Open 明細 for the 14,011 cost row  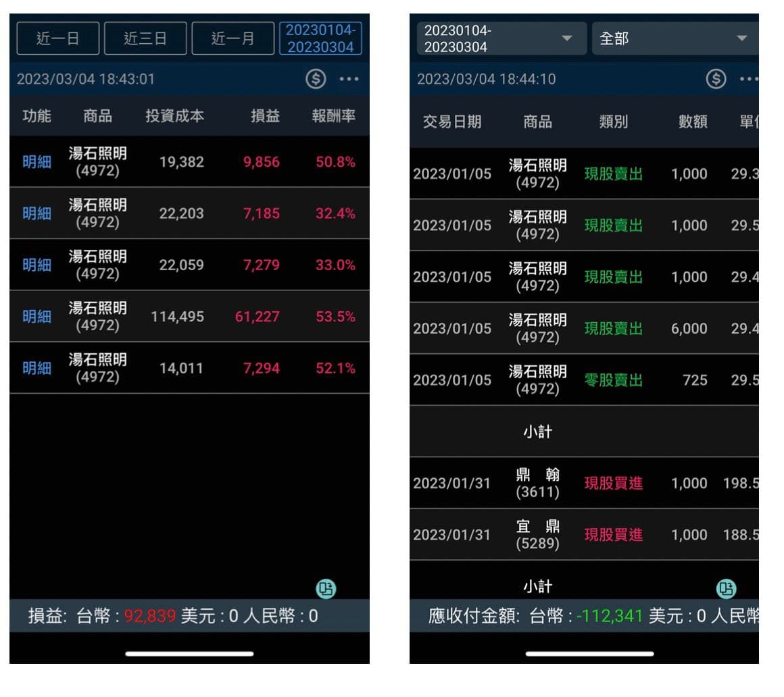tap(37, 368)
